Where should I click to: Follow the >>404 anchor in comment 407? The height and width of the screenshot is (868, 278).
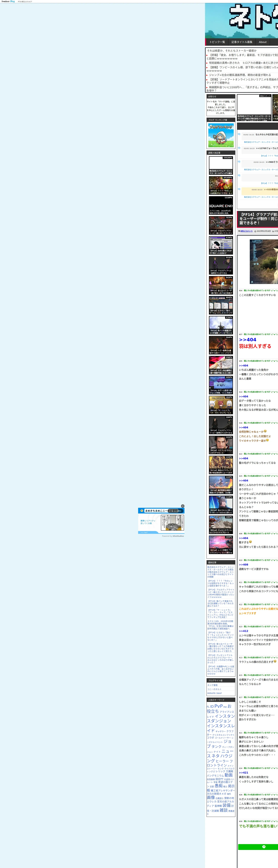247,340
